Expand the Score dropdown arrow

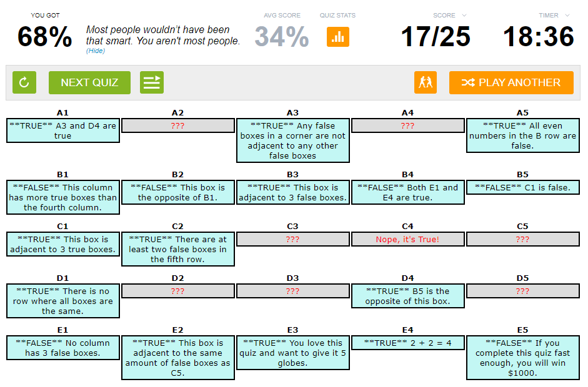click(x=464, y=16)
